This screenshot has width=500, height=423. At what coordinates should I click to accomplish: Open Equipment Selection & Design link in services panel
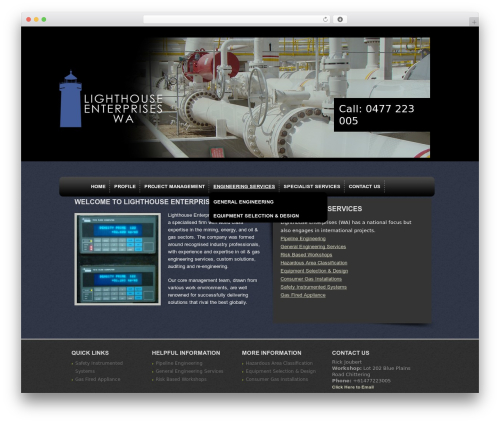[314, 271]
